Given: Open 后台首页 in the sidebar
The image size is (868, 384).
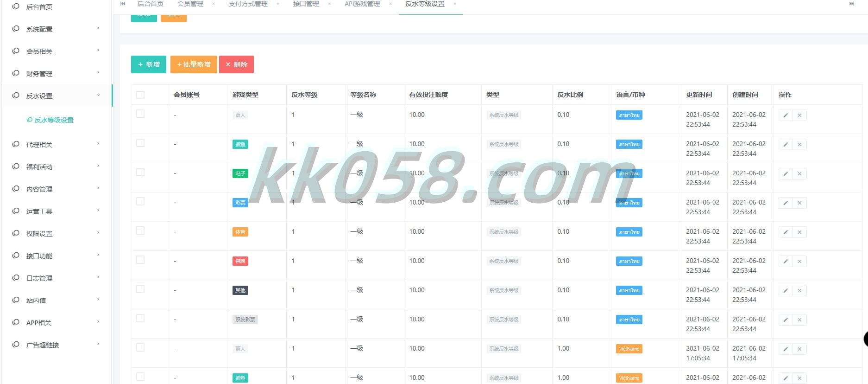Looking at the screenshot, I should pos(56,6).
